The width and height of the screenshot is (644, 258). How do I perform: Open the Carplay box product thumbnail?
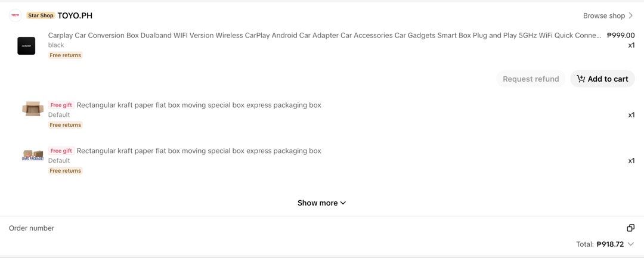click(x=26, y=45)
